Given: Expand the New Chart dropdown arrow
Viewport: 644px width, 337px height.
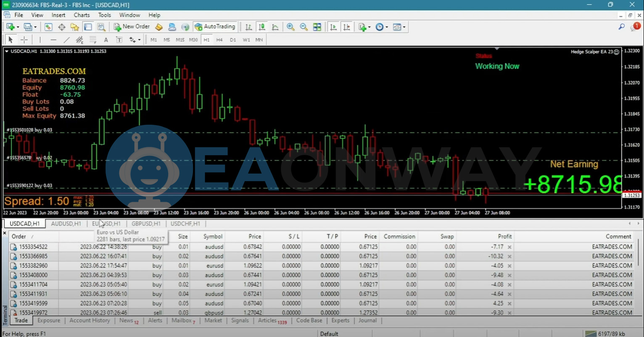Looking at the screenshot, I should pyautogui.click(x=18, y=27).
